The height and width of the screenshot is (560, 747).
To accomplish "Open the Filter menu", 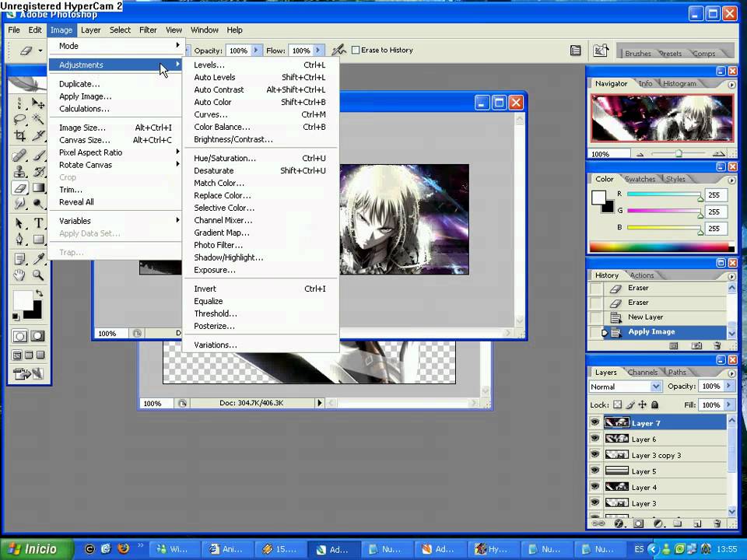I will click(x=148, y=30).
